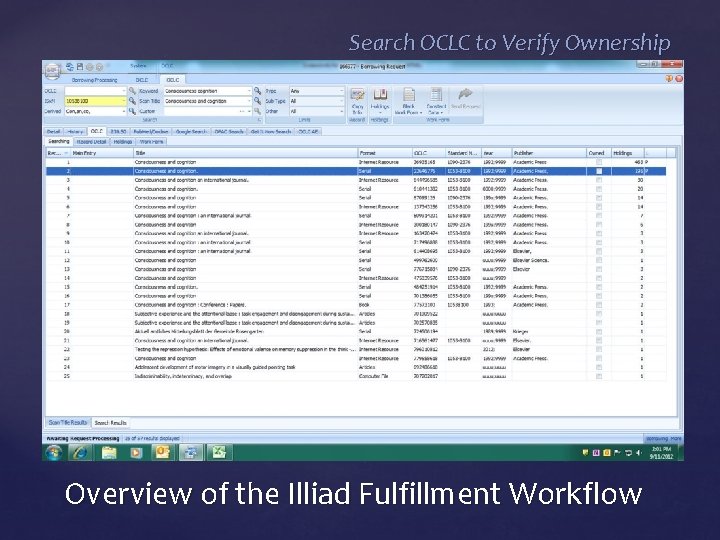Click the search magnifier next to Keyword field
The image size is (720, 540).
[258, 91]
